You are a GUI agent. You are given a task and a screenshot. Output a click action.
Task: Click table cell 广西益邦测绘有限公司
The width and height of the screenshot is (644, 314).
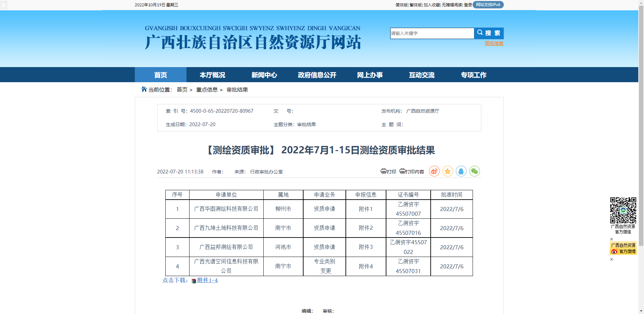(x=226, y=247)
